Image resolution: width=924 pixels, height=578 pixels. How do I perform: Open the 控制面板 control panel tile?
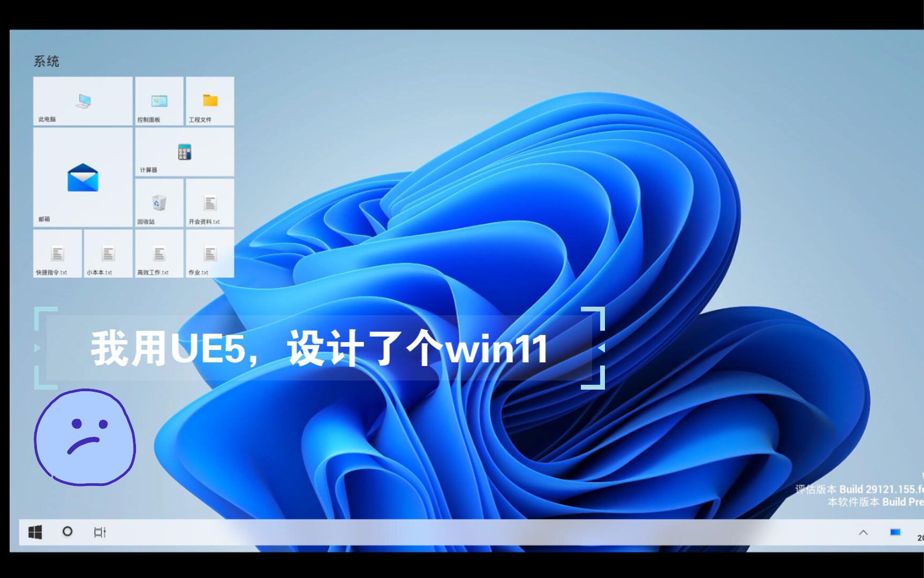tap(159, 101)
